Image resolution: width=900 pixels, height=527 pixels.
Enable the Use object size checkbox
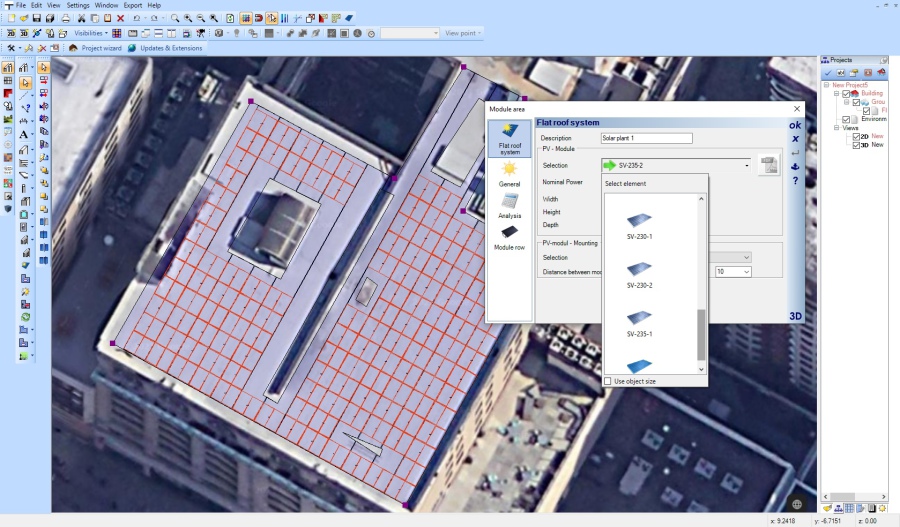tap(608, 381)
